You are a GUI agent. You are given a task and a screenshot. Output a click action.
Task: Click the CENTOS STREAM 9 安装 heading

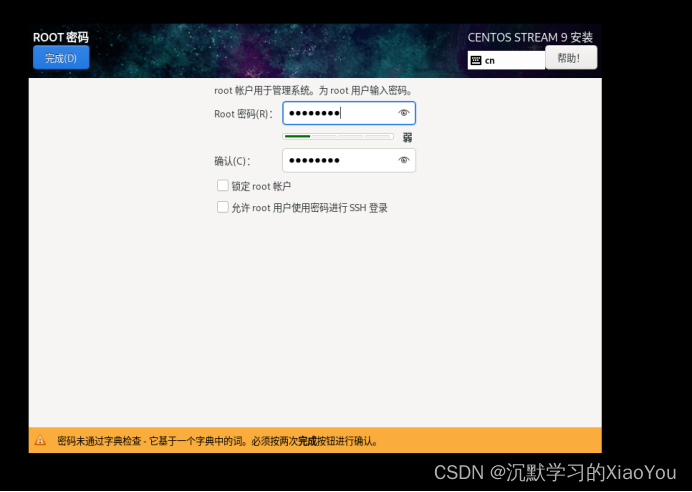point(530,38)
